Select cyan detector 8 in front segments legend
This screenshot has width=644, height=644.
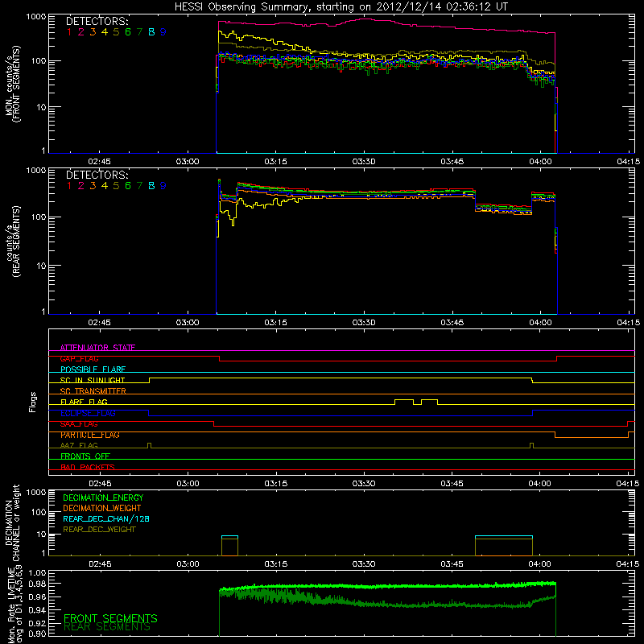click(x=151, y=32)
